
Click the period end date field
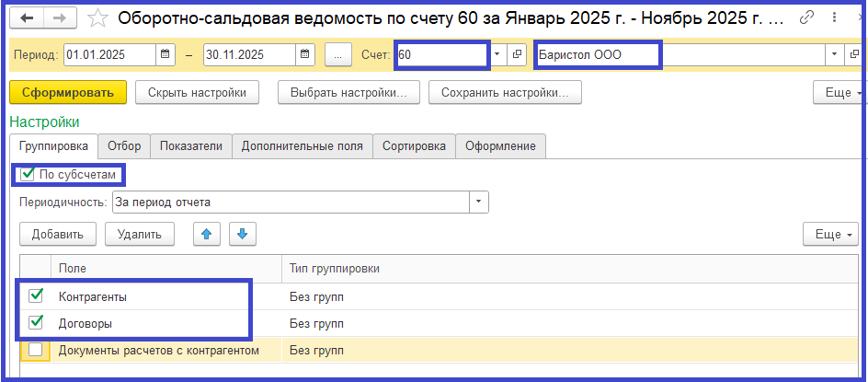pyautogui.click(x=248, y=55)
